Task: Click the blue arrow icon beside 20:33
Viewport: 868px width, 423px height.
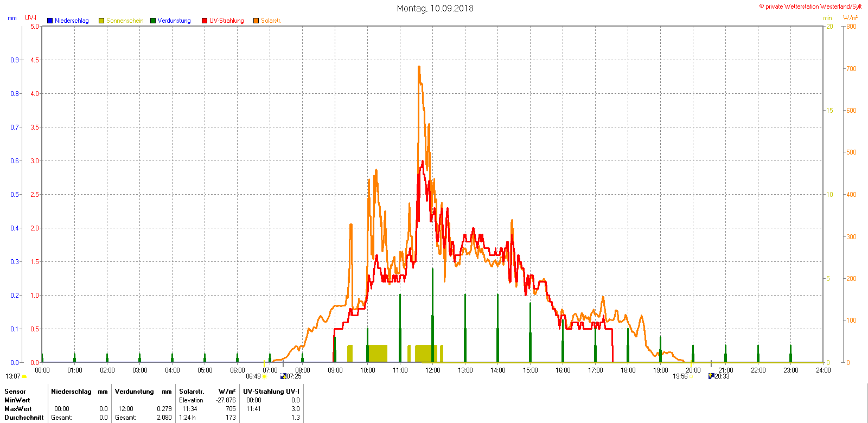Action: coord(711,376)
